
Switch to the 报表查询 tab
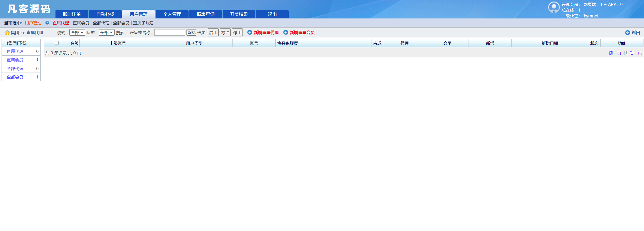(206, 14)
